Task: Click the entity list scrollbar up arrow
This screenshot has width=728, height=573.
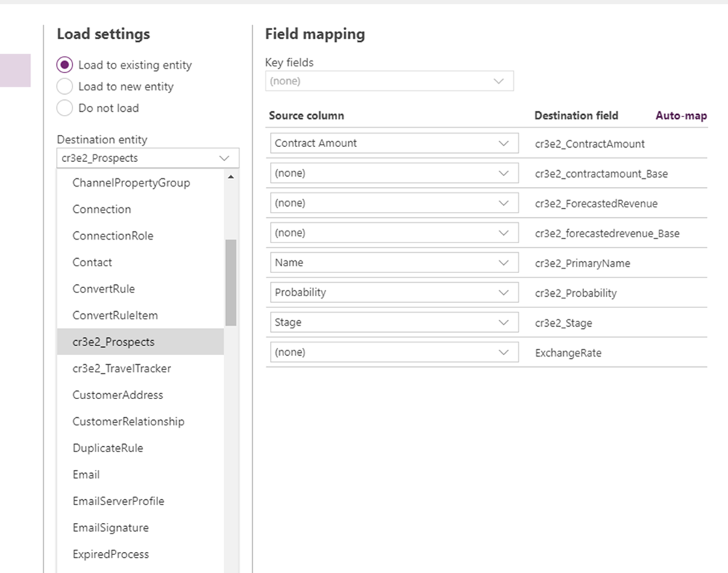Action: (x=231, y=175)
